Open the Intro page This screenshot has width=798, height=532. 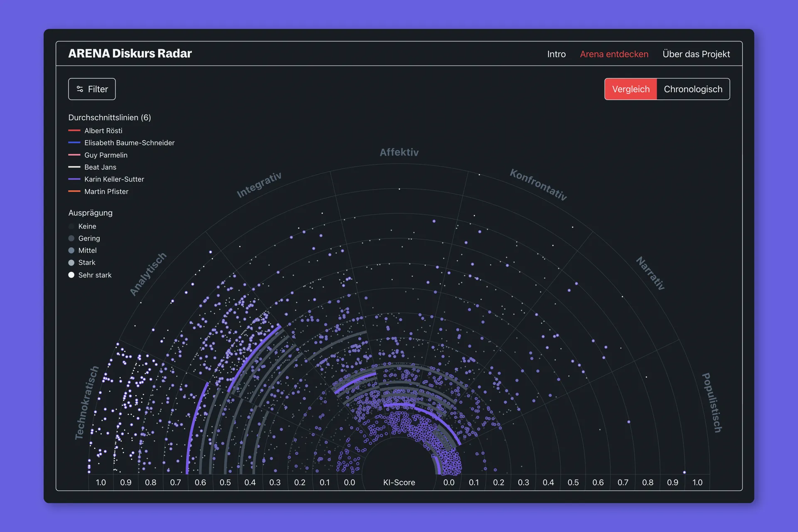[556, 54]
